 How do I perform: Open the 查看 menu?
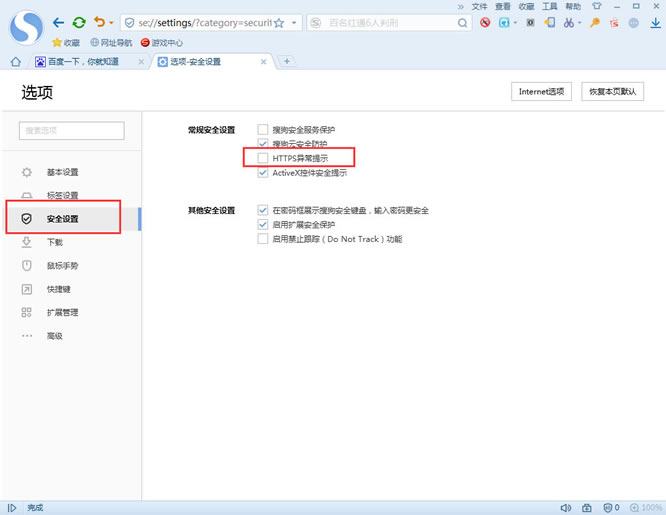[502, 6]
